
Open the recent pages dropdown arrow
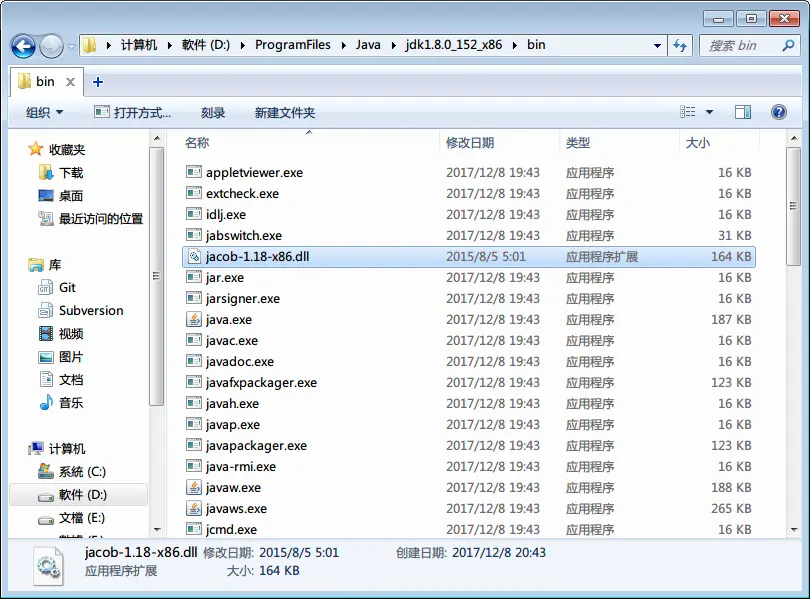[x=71, y=46]
